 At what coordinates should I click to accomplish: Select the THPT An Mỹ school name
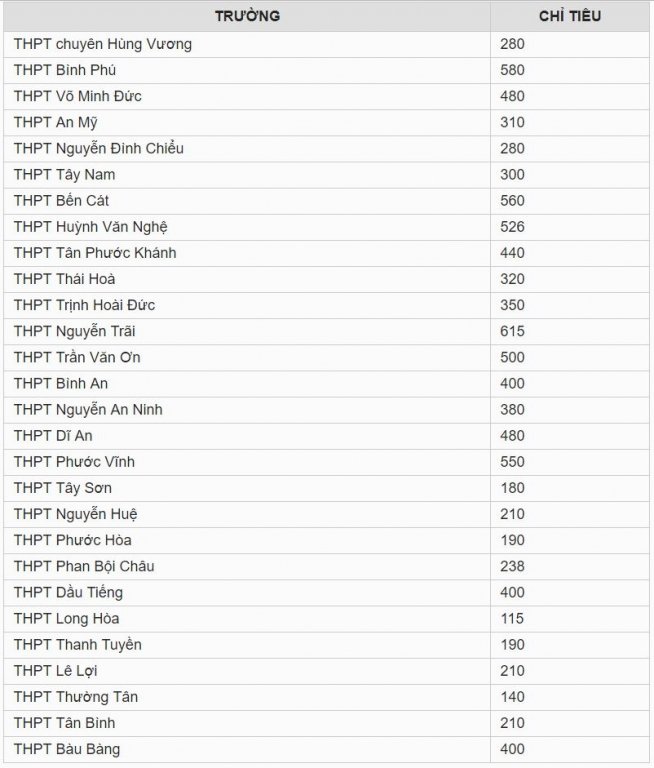click(55, 122)
